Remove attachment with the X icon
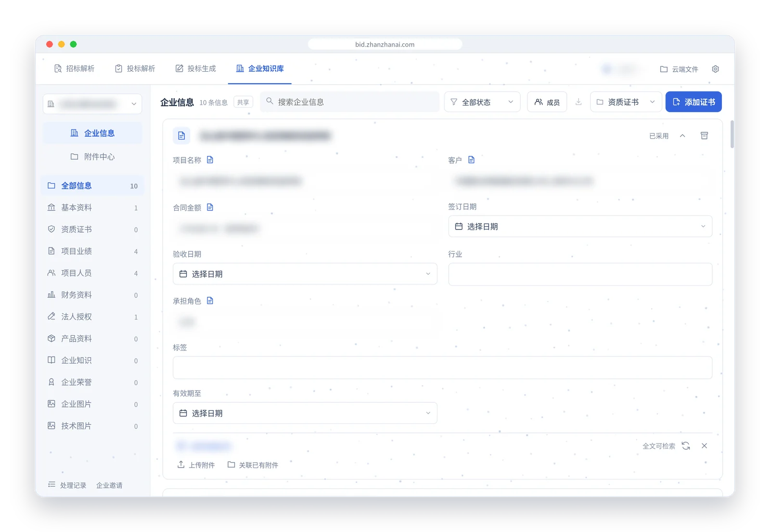The image size is (770, 532). pos(704,446)
